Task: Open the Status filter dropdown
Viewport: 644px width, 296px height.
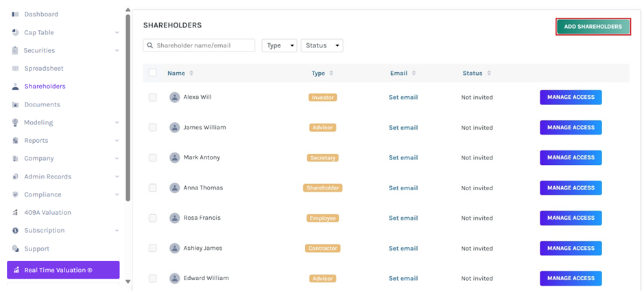Action: point(321,46)
